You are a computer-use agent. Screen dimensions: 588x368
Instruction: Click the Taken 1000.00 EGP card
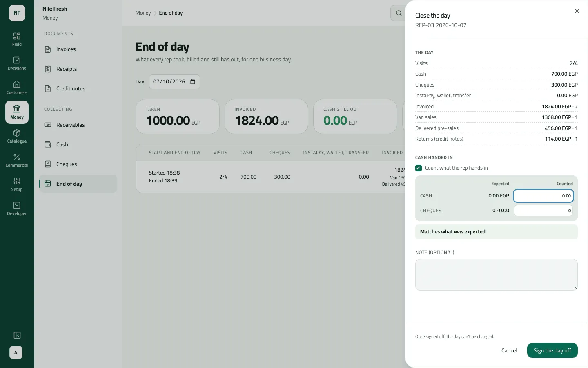coord(178,117)
